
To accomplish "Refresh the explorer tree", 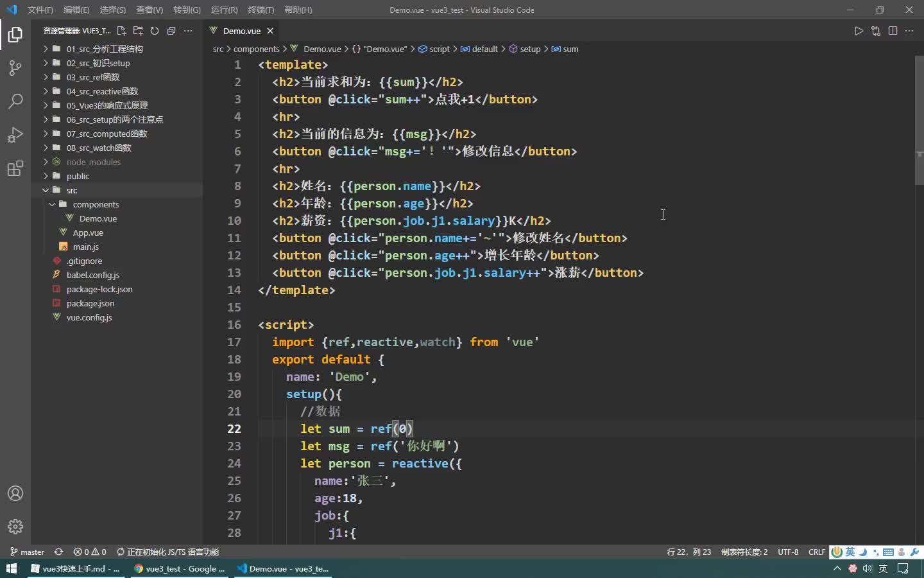I will pos(155,31).
